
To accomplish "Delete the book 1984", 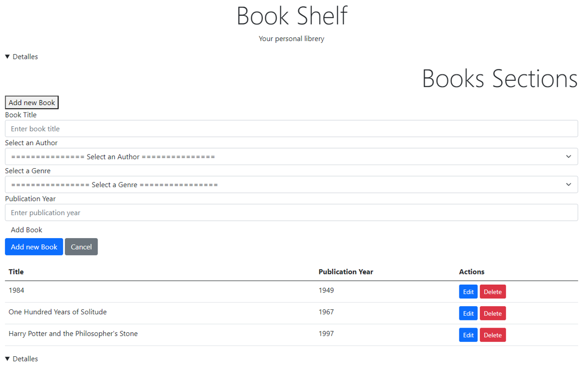I will (493, 291).
